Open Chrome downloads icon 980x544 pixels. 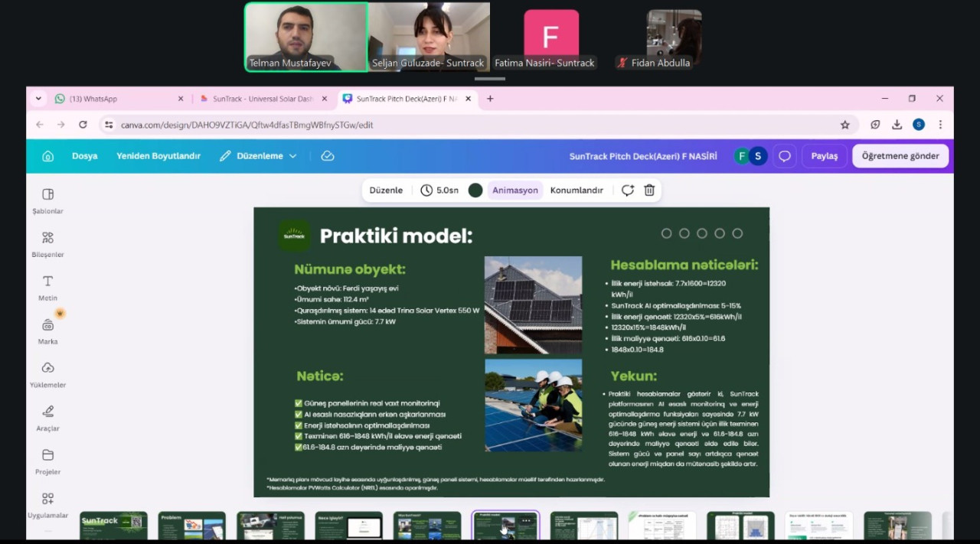point(897,125)
